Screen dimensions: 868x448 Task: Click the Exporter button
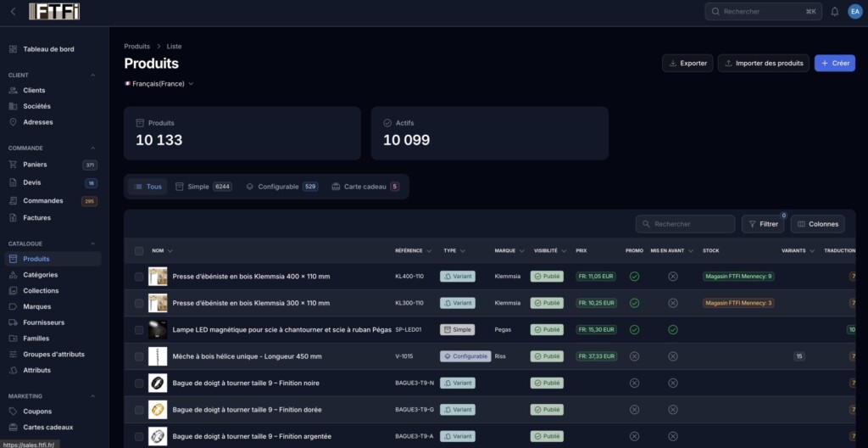pyautogui.click(x=687, y=63)
